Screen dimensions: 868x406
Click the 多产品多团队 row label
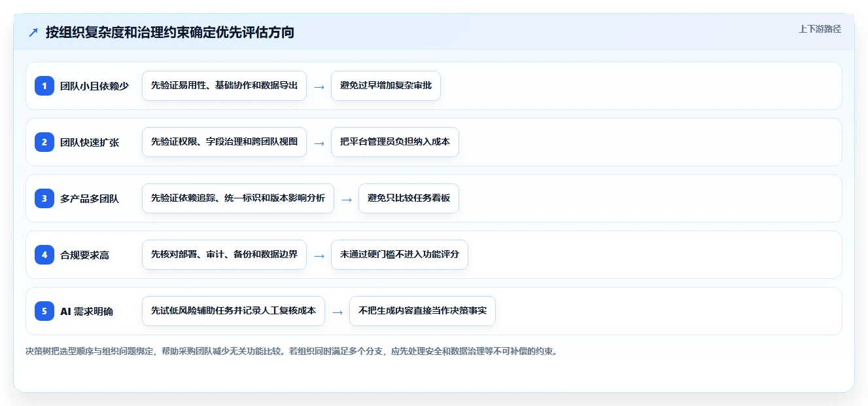tap(90, 198)
